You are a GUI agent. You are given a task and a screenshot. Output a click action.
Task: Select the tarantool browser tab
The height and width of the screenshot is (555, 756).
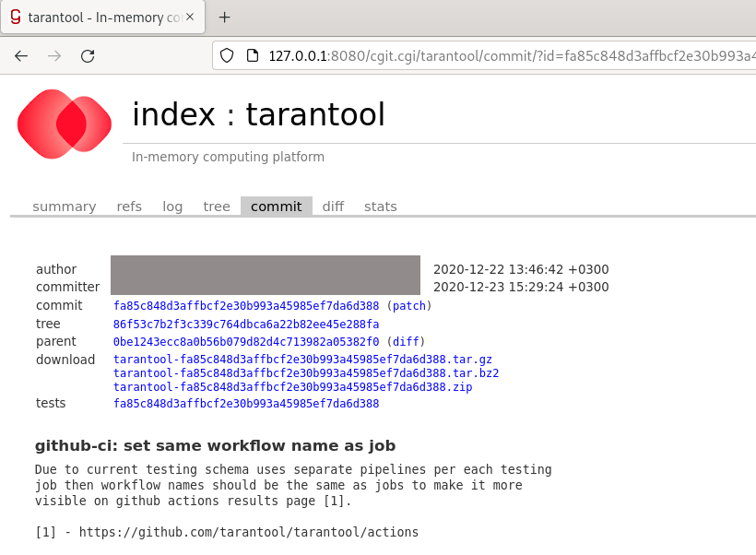102,18
